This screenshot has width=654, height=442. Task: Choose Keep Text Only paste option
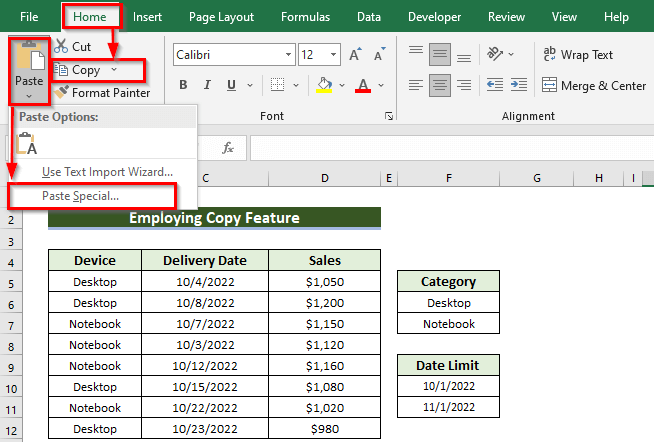point(27,142)
